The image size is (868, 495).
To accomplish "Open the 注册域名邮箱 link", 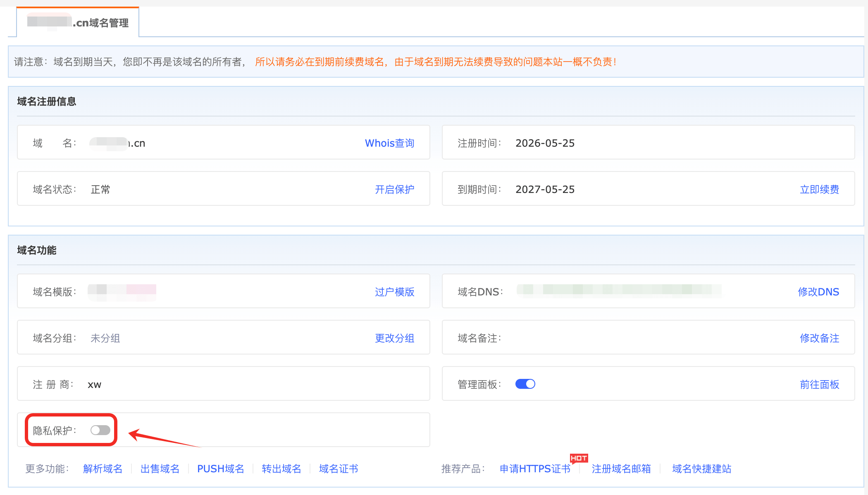I will (x=621, y=469).
